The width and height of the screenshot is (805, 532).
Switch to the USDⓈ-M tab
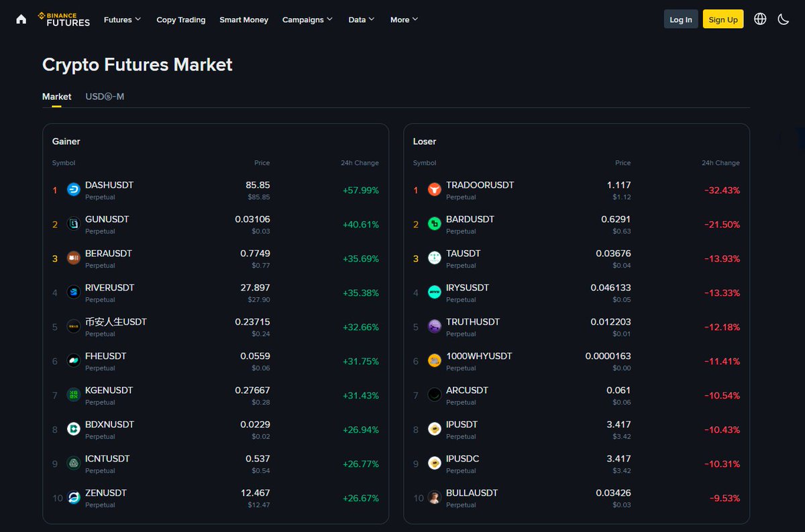104,96
